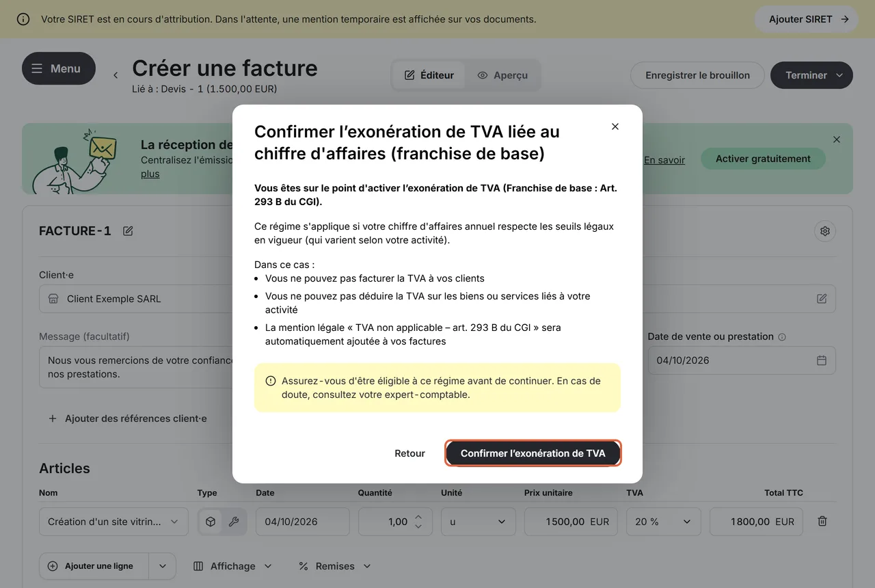
Task: Click the 04/10/2026 sale date field
Action: tap(742, 360)
